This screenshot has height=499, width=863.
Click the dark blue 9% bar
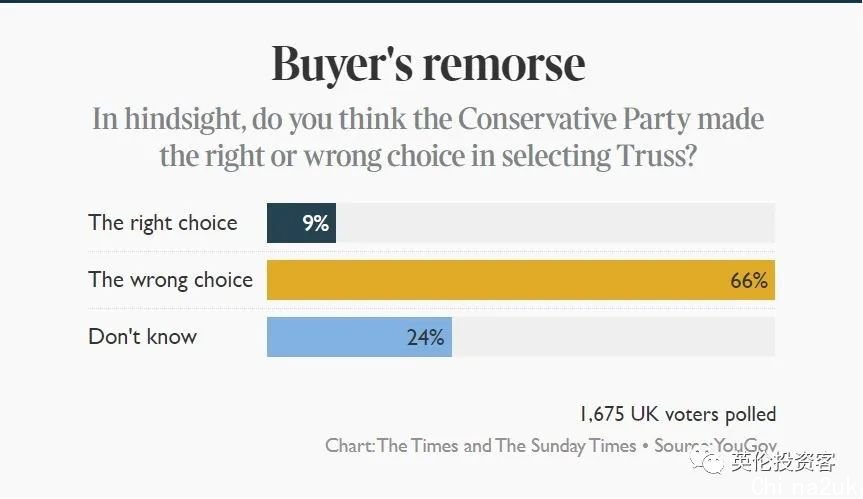pyautogui.click(x=301, y=223)
